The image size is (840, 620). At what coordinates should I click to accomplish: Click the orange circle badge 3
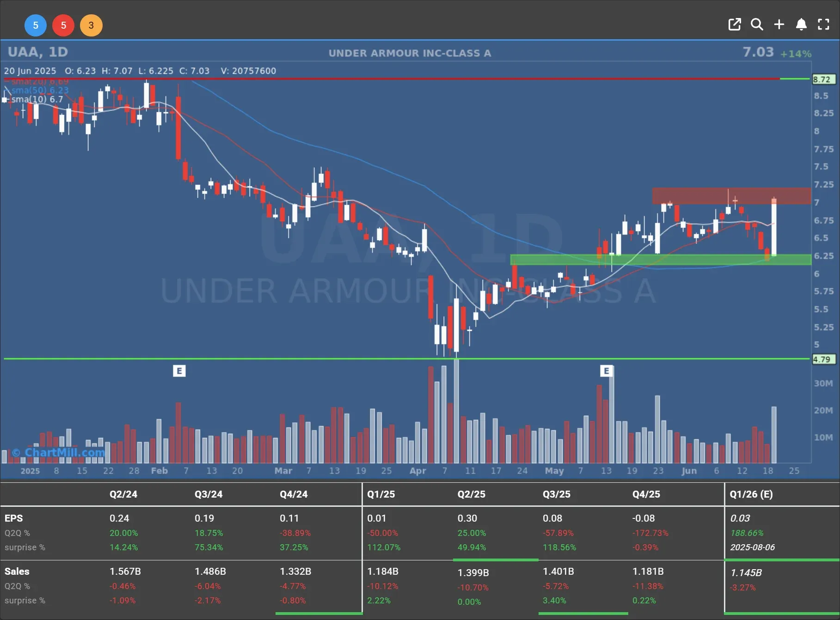coord(91,25)
